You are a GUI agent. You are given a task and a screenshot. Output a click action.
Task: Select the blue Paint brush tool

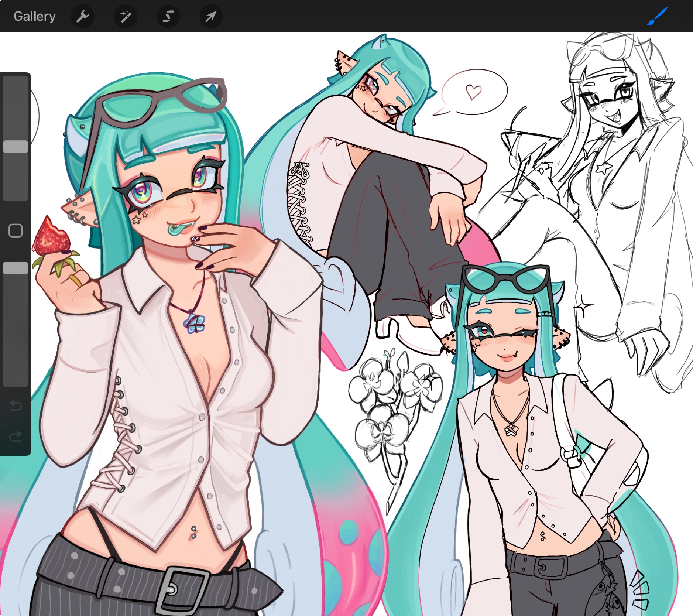[x=657, y=16]
